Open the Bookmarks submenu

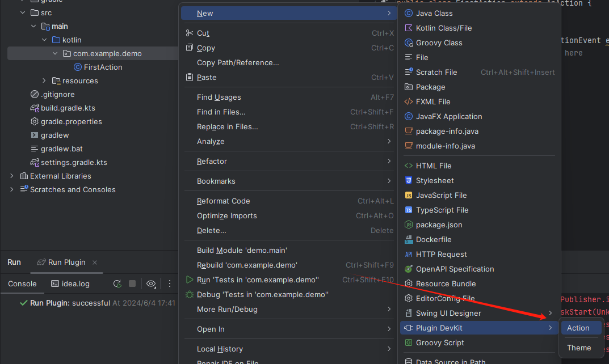click(x=289, y=181)
